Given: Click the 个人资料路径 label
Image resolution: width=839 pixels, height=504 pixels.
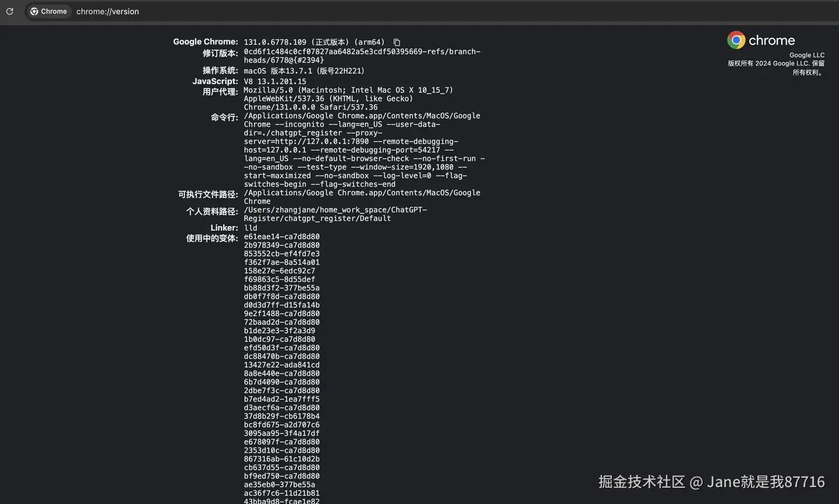Looking at the screenshot, I should [212, 211].
